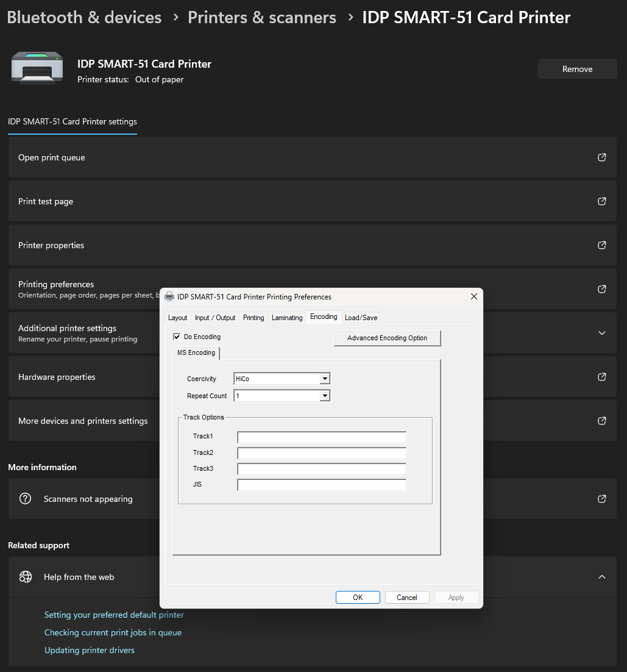Click the globe icon next to Help from the web
Image resolution: width=627 pixels, height=672 pixels.
[26, 577]
